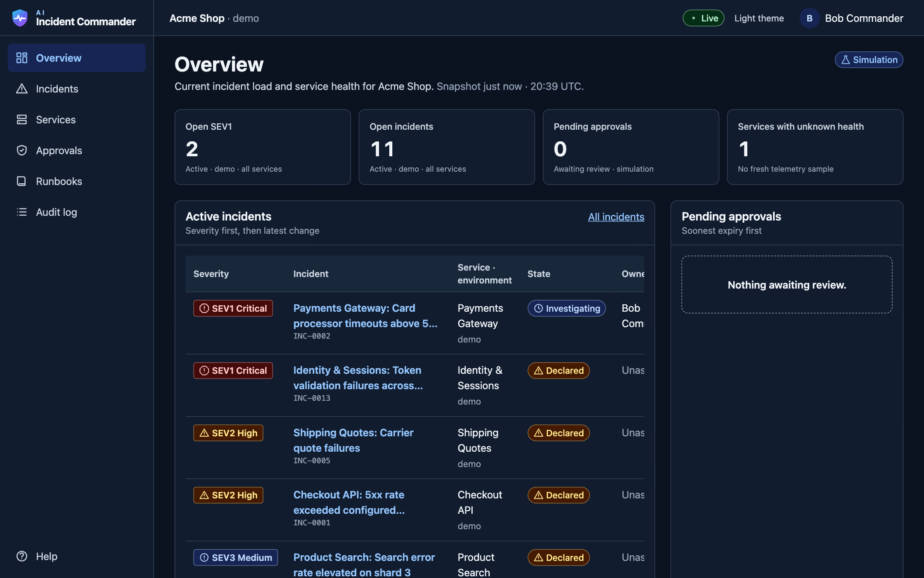The image size is (924, 578).
Task: Click the warning icon on INC-0001 SEV2 badge
Action: [204, 495]
